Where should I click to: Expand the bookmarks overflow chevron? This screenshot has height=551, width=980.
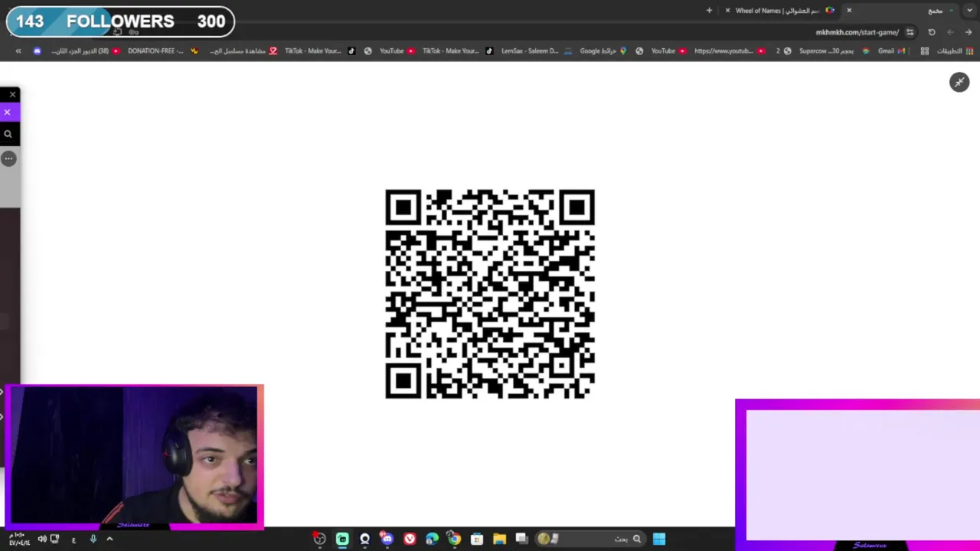point(18,51)
